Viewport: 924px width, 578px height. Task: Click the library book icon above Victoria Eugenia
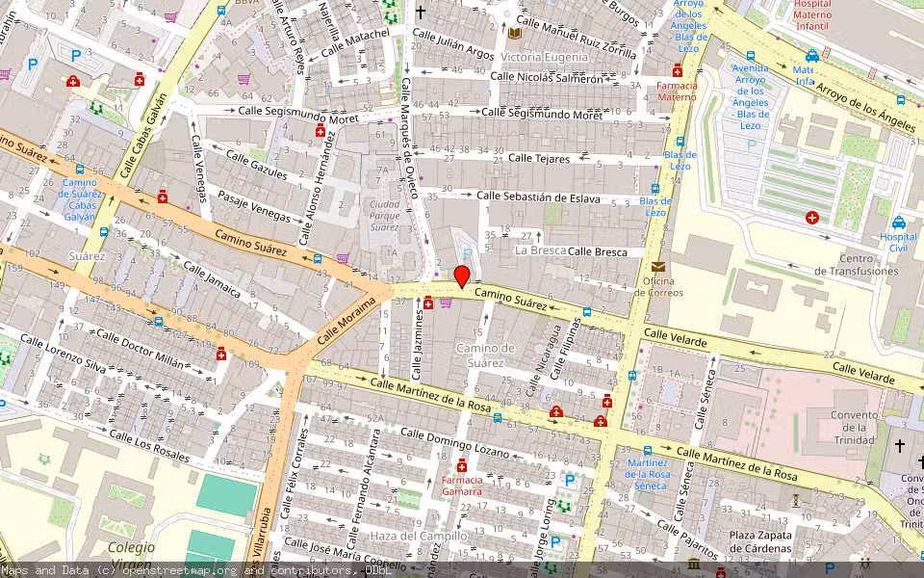point(515,33)
